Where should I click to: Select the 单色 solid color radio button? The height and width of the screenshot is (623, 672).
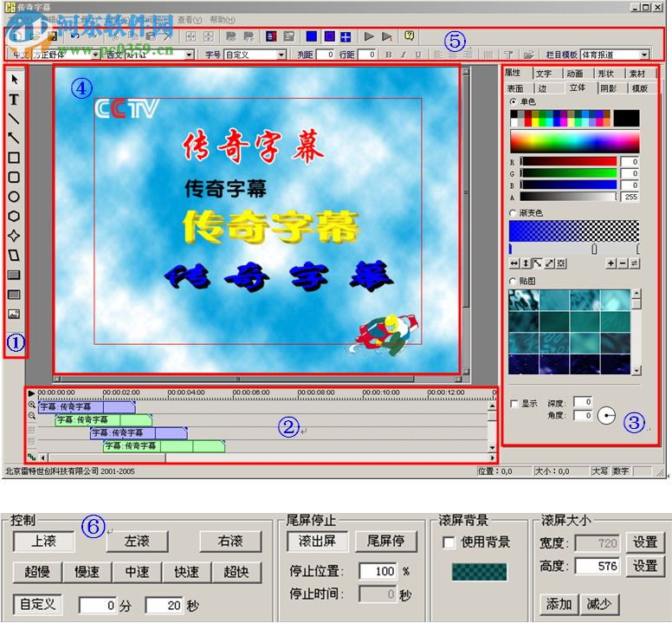pos(513,101)
